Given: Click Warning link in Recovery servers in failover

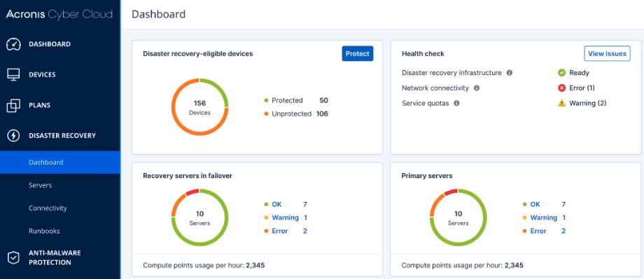Looking at the screenshot, I should 285,218.
